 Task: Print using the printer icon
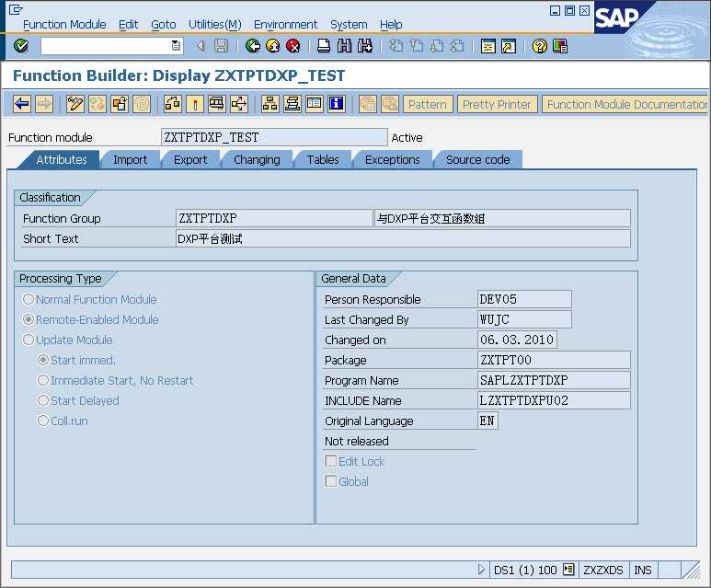tap(324, 46)
